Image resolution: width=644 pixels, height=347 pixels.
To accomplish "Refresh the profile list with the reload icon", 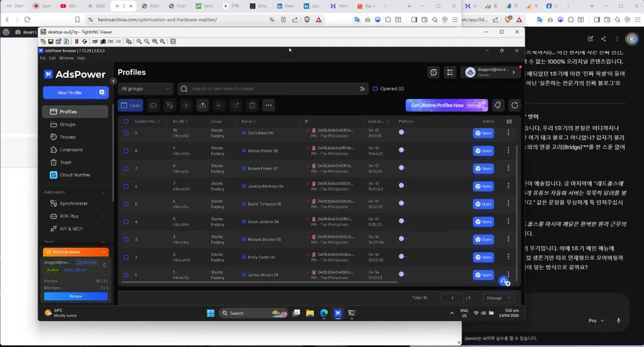I will [x=515, y=105].
